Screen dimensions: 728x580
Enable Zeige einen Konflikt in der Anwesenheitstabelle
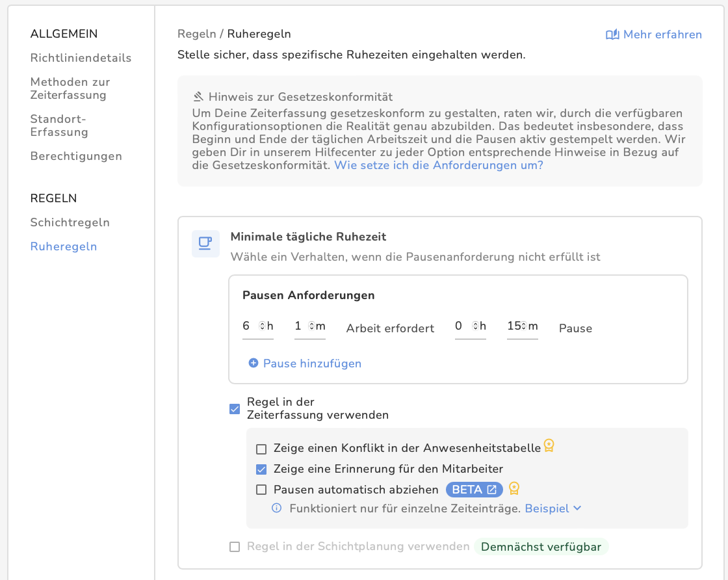261,449
